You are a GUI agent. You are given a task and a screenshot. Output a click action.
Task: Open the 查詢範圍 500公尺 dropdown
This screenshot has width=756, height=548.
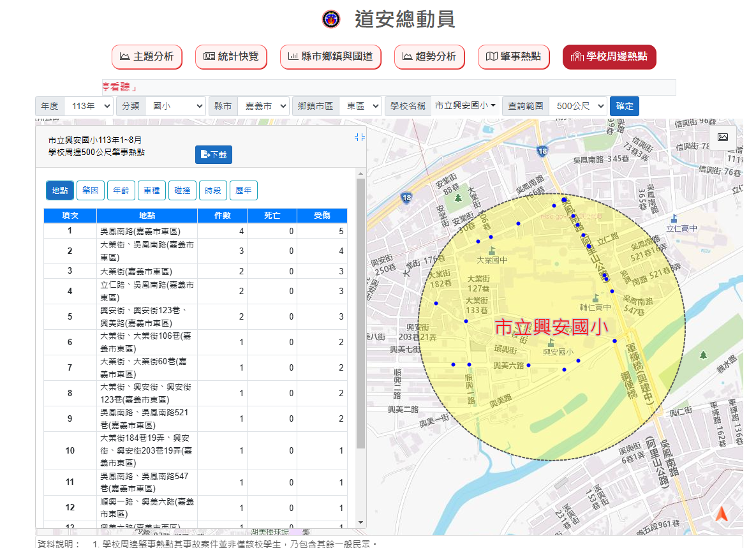(577, 106)
